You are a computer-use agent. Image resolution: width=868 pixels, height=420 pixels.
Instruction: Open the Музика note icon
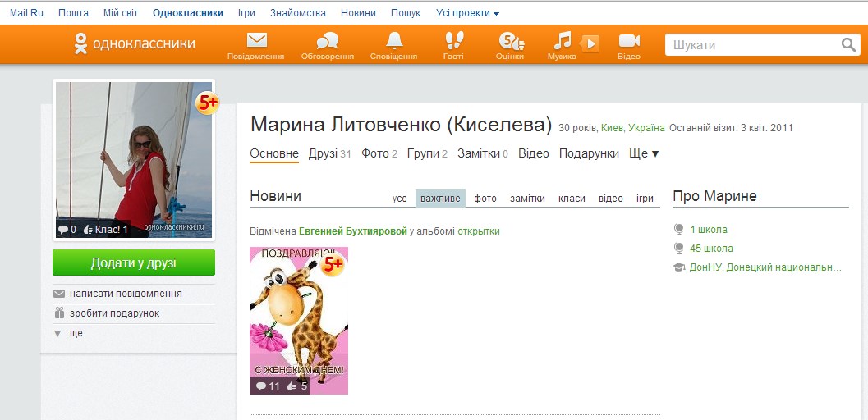(563, 40)
